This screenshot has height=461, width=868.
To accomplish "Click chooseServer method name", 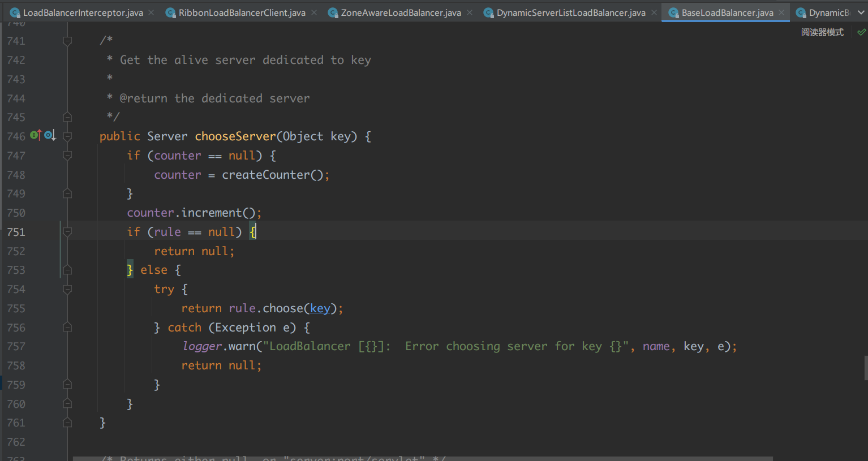I will (x=235, y=136).
